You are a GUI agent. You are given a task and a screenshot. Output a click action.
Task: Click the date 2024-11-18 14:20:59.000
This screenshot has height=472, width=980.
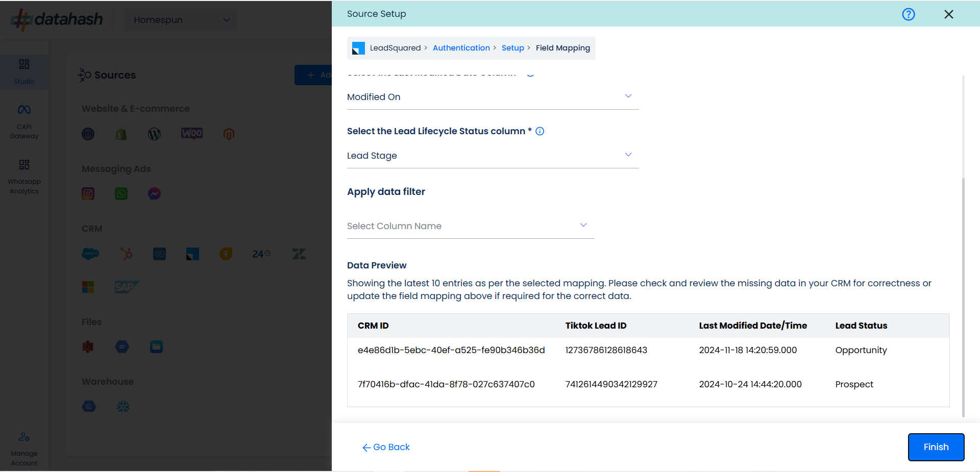coord(748,350)
